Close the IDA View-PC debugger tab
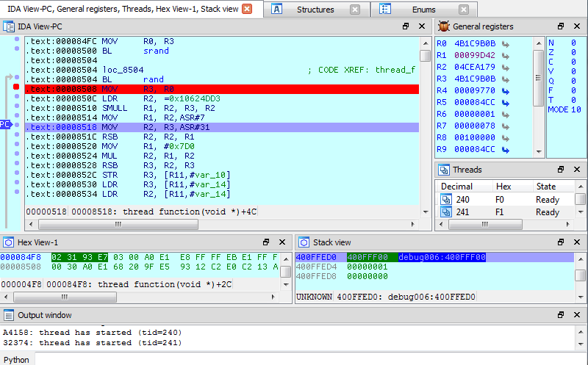Image resolution: width=588 pixels, height=365 pixels. tap(247, 9)
